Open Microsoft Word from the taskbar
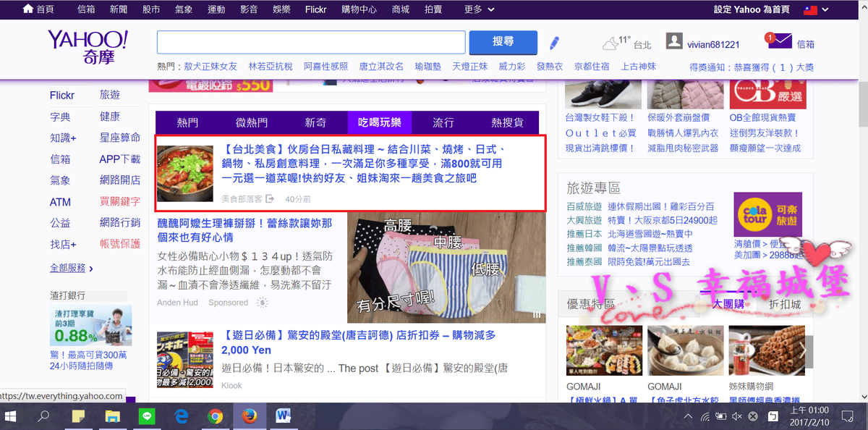Image resolution: width=868 pixels, height=430 pixels. coord(283,416)
